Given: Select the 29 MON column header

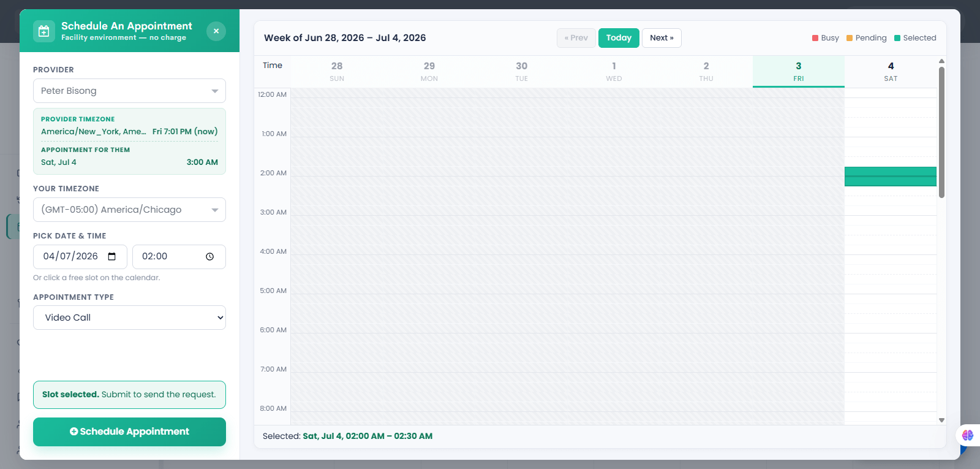Looking at the screenshot, I should [x=429, y=72].
